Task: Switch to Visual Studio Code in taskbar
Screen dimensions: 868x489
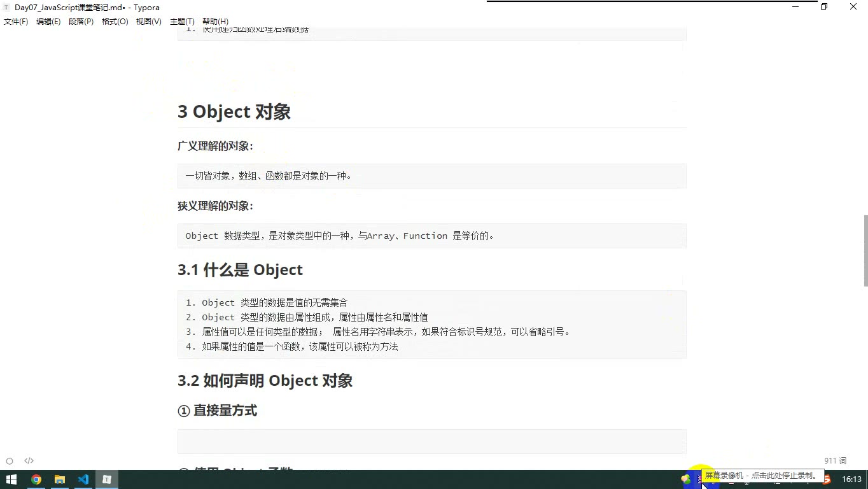Action: point(83,479)
